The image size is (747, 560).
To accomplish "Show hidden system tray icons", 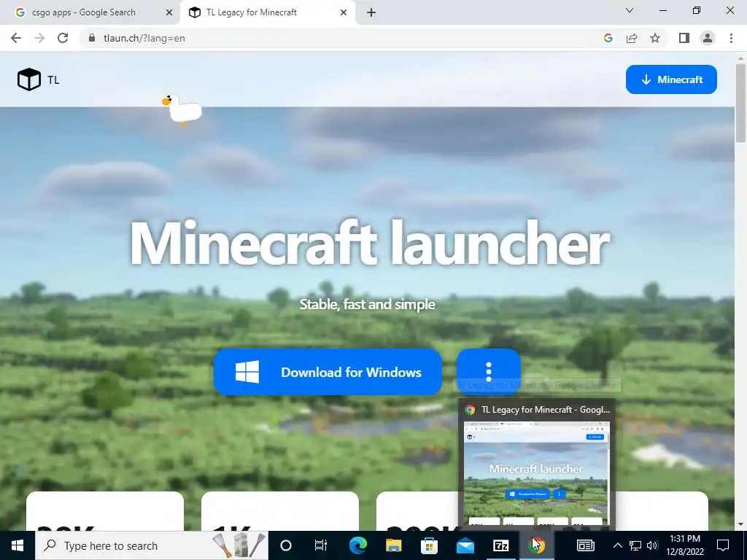I will pos(617,545).
